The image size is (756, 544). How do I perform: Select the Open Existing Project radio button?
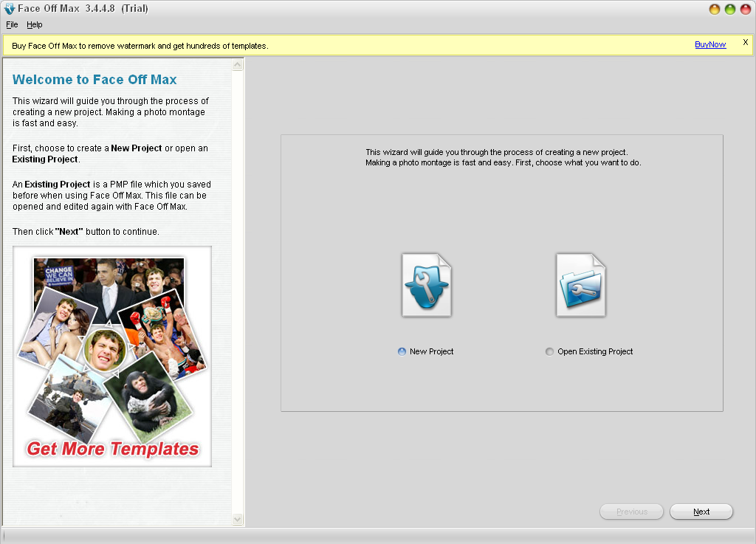pyautogui.click(x=549, y=352)
